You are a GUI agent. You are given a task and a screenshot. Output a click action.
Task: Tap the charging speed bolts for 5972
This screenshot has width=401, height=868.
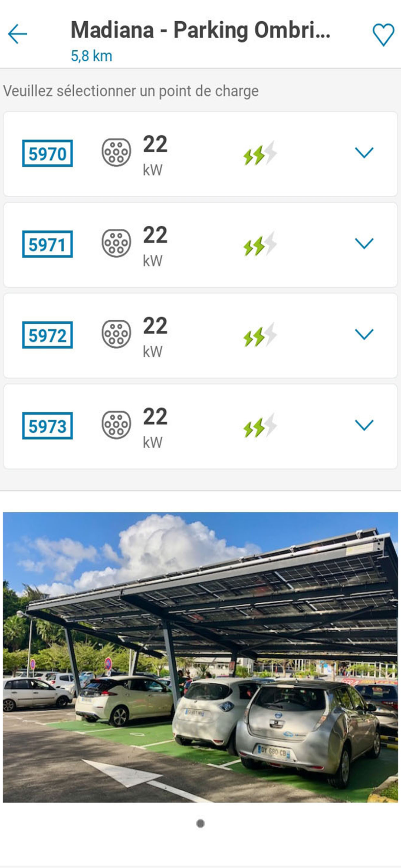(x=260, y=335)
